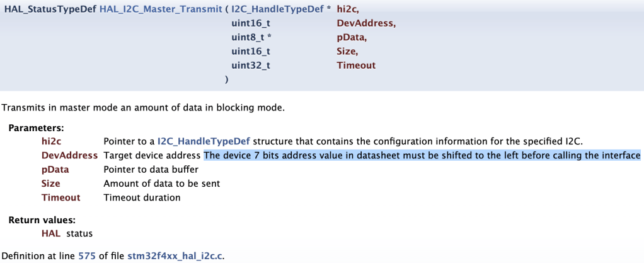
Task: Click Timeout argument in the function signature
Action: [x=356, y=65]
